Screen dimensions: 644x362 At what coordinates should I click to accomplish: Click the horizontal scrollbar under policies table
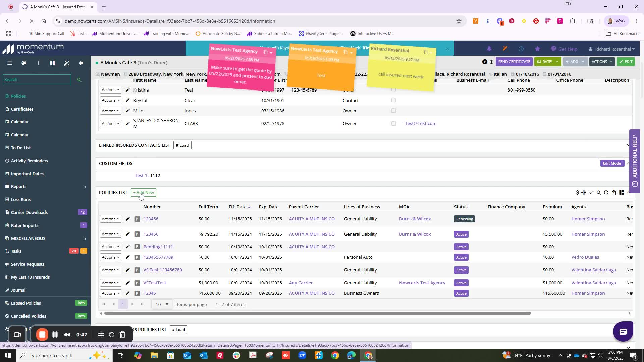317,313
